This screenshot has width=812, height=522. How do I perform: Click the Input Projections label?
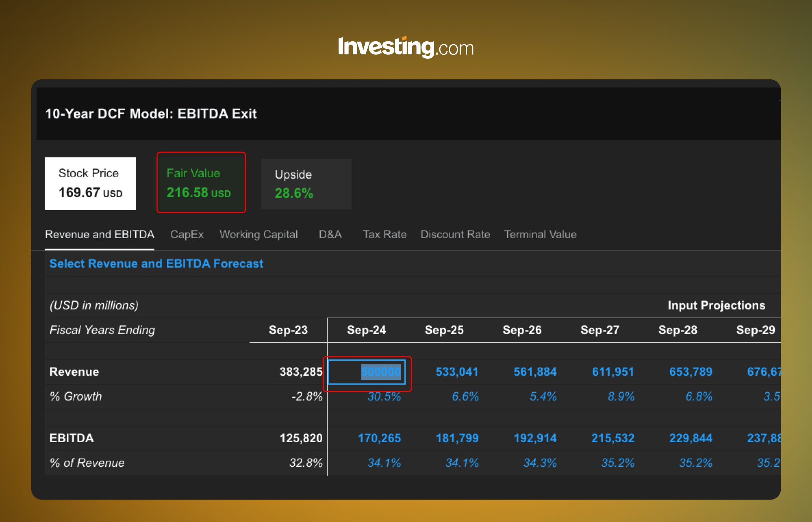pos(716,305)
